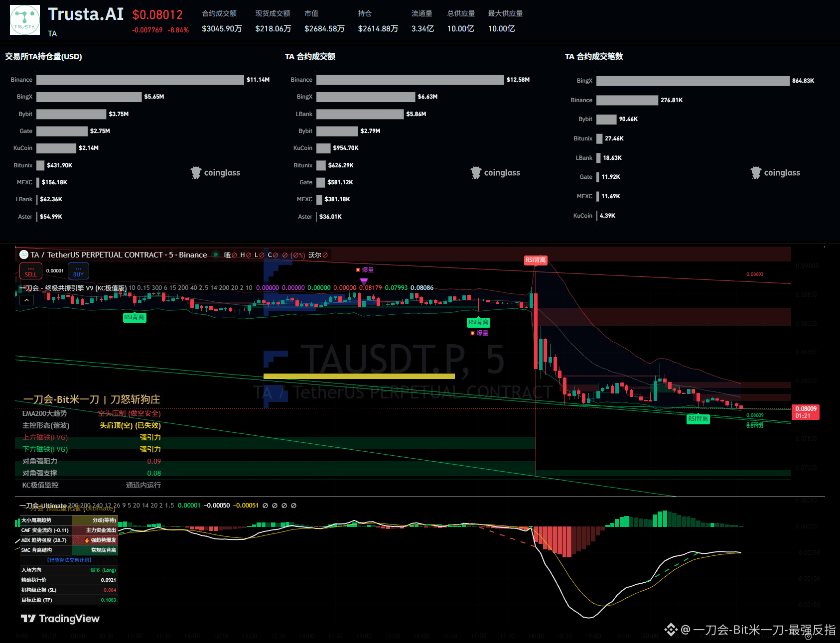Viewport: 840px width, 643px height.
Task: Click the KuCoin bar in 交易所TA持仓量 chart
Action: [x=56, y=148]
